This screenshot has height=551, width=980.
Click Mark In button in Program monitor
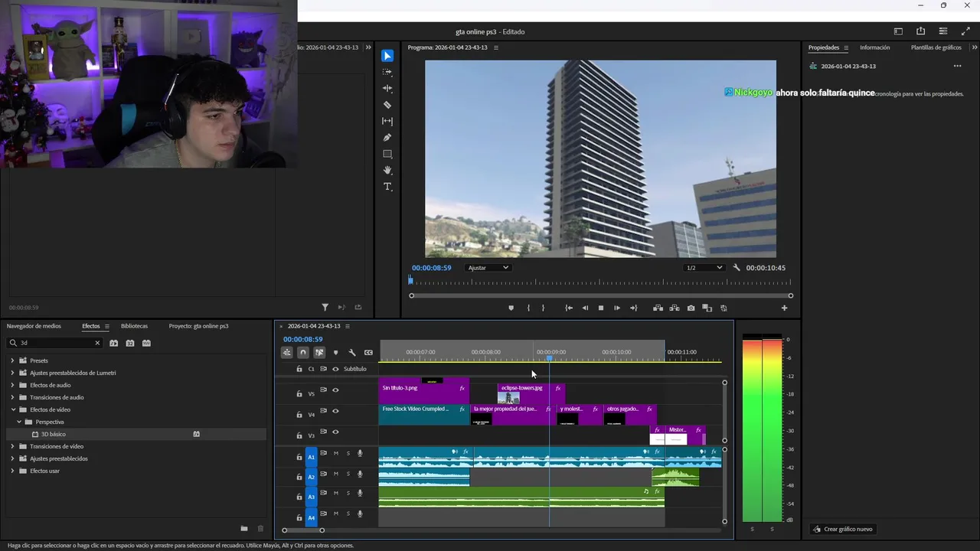pyautogui.click(x=528, y=308)
